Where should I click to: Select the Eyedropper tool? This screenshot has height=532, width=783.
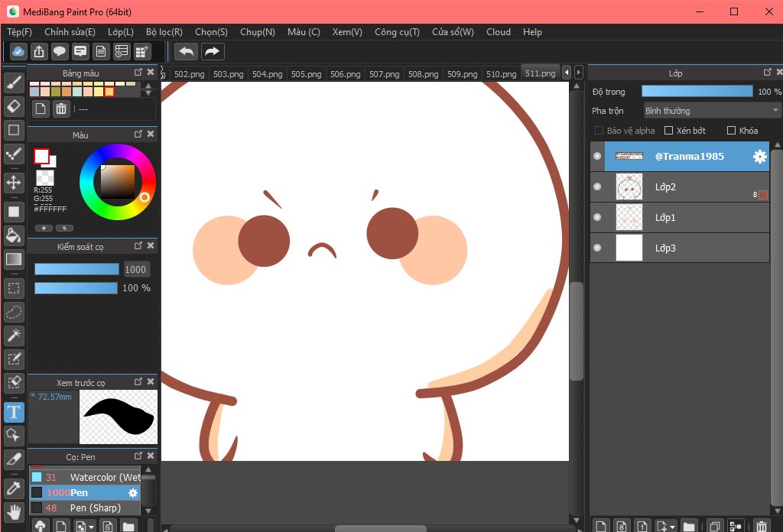(14, 488)
